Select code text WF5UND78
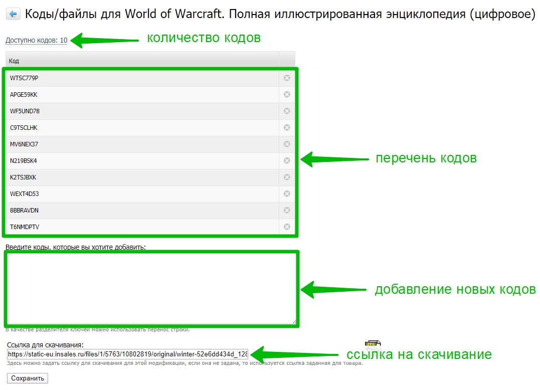540x392 pixels. (x=25, y=111)
